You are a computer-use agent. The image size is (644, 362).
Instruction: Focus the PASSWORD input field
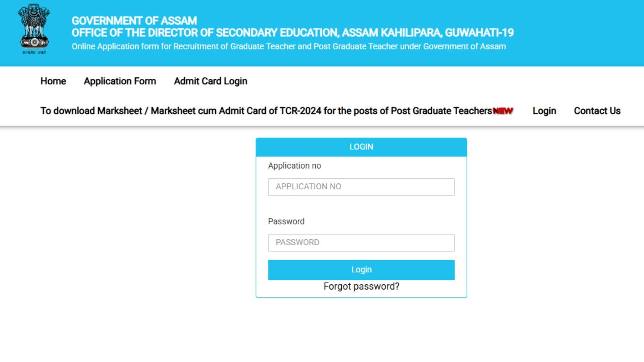361,243
